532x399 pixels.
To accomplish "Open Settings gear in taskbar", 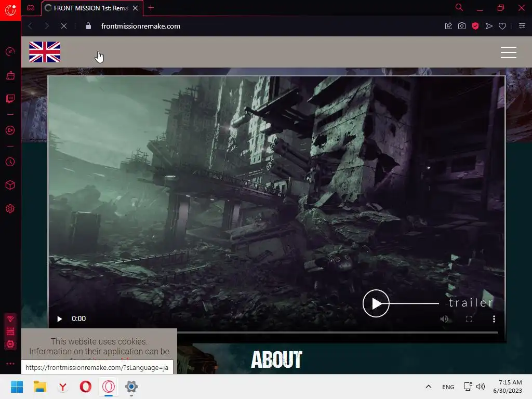I will (x=131, y=387).
